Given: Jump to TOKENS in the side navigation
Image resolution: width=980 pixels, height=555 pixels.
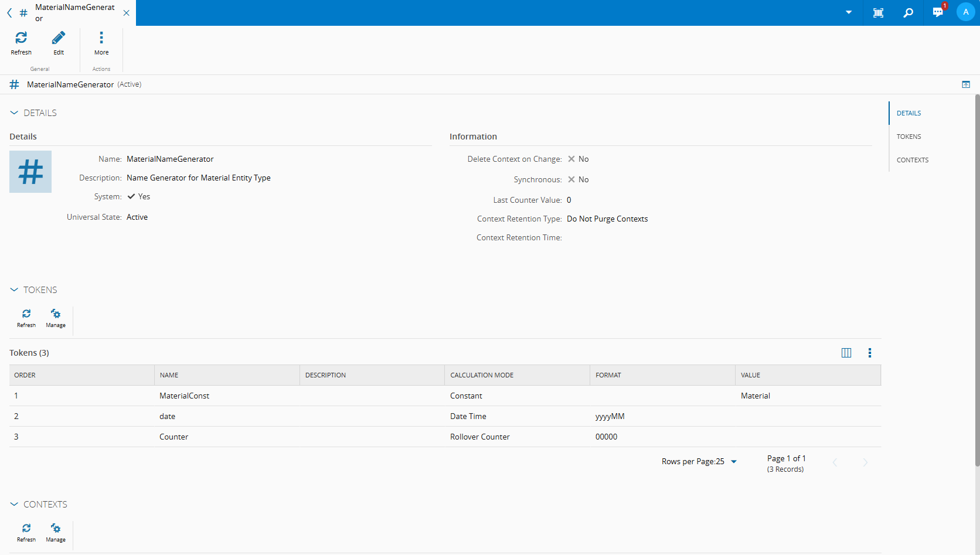Looking at the screenshot, I should (x=908, y=137).
